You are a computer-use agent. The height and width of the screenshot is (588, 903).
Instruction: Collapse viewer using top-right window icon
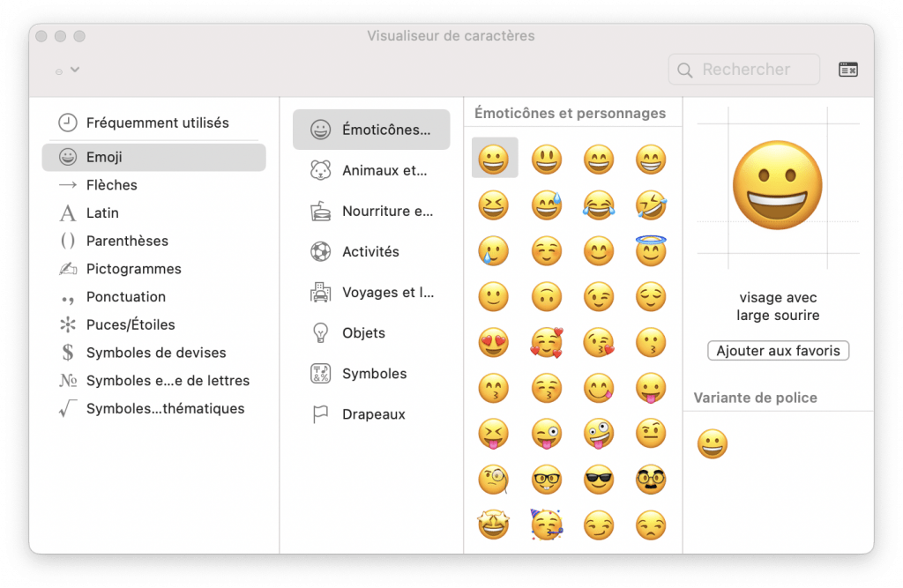847,70
